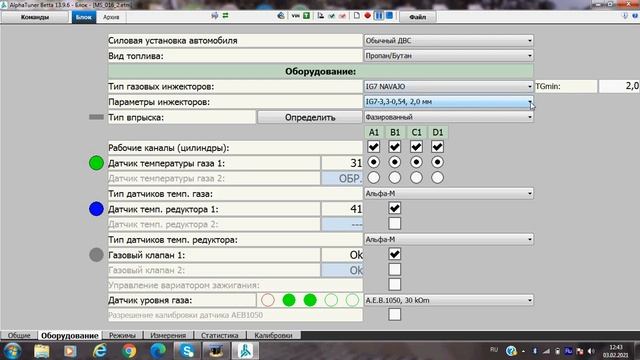Click the blue help icon at top right

pyautogui.click(x=635, y=16)
